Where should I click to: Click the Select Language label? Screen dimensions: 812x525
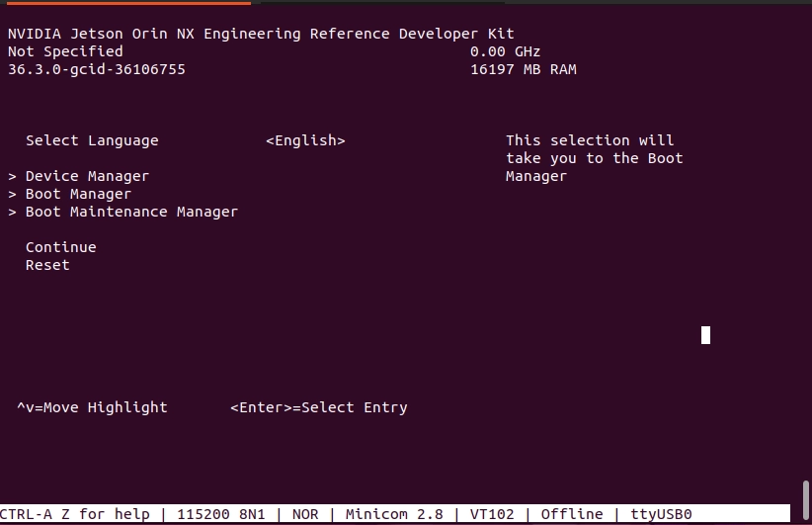pos(92,140)
